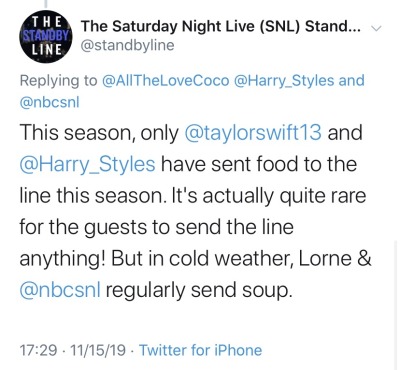Image resolution: width=400 pixels, height=370 pixels.
Task: Tap the thread connector line above the avatar
Action: [x=46, y=3]
